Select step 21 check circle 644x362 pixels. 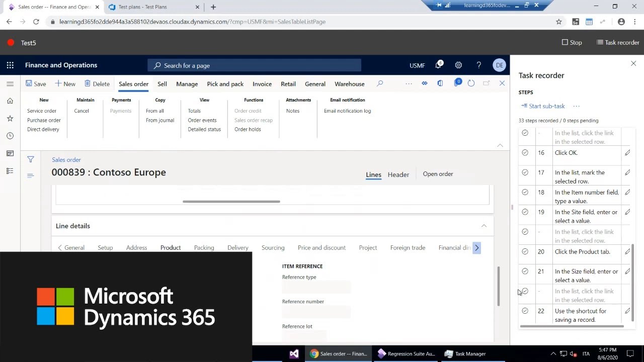pos(525,271)
